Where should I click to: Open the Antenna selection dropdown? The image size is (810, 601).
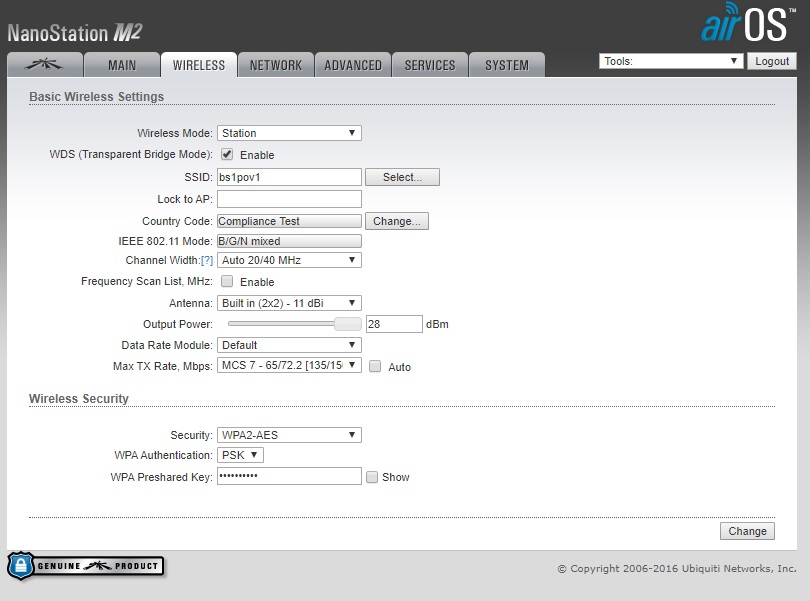tap(289, 303)
